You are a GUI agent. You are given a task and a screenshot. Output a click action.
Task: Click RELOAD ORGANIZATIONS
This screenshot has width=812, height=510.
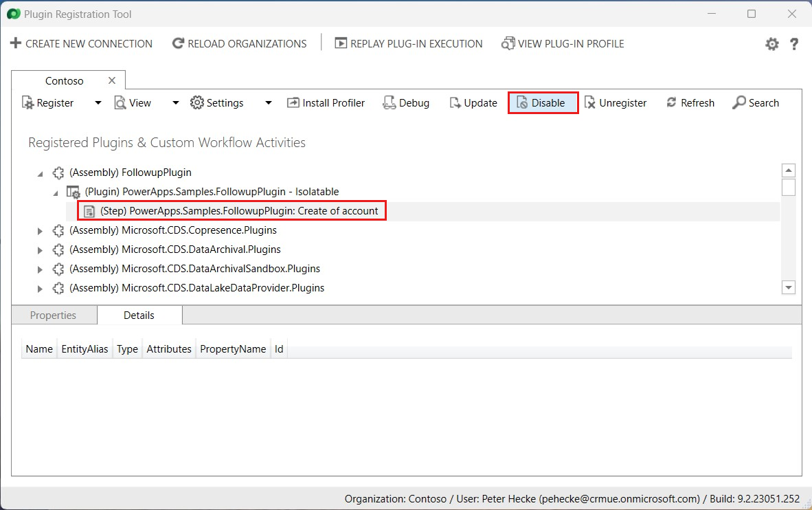pos(240,43)
